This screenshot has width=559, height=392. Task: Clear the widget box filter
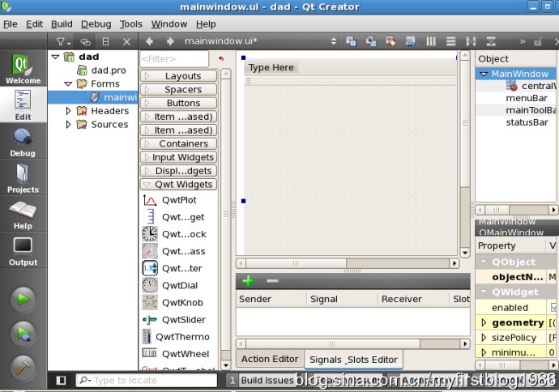pos(221,59)
